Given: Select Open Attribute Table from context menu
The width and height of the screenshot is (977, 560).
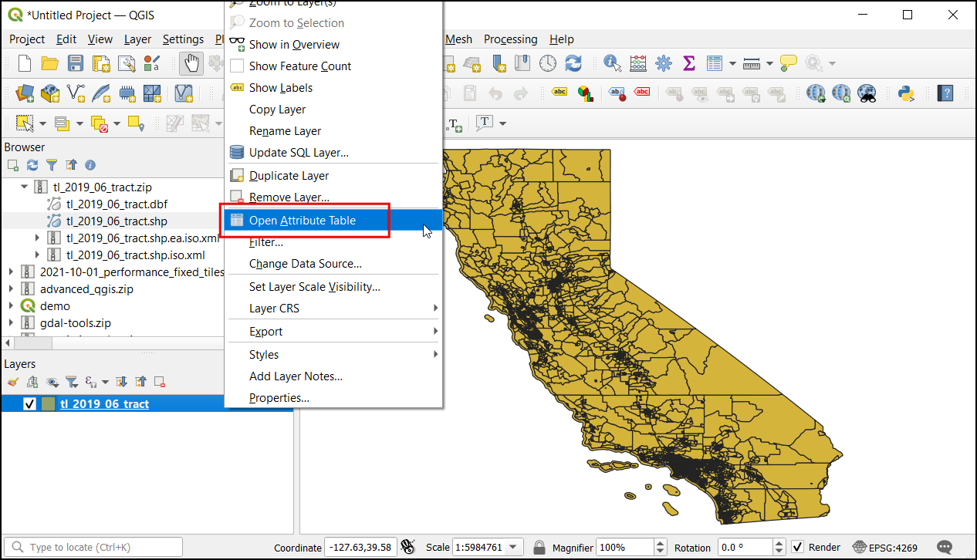Looking at the screenshot, I should 303,221.
